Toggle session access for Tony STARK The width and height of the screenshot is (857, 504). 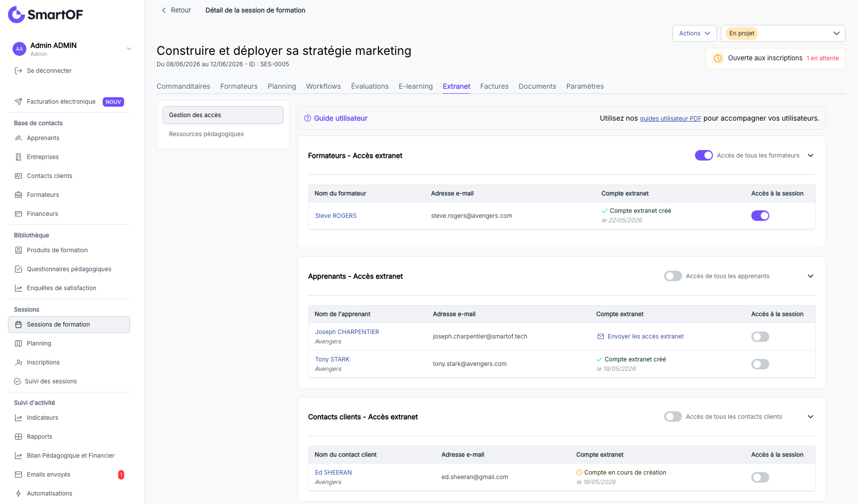tap(760, 364)
